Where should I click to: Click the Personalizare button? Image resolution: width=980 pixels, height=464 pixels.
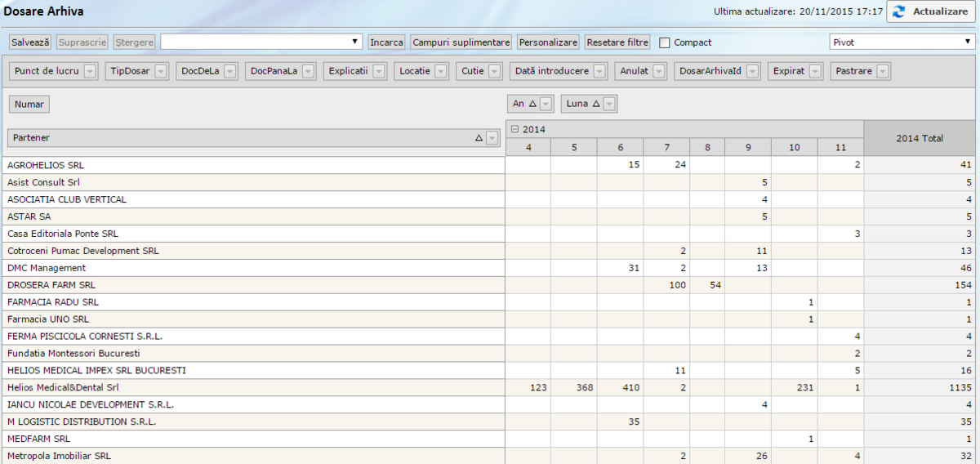click(548, 42)
